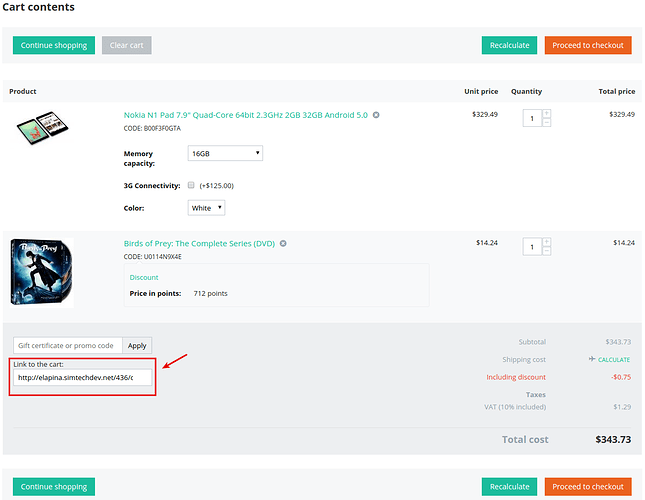The image size is (645, 500).
Task: Click the Nokia total price $329.49
Action: [622, 114]
